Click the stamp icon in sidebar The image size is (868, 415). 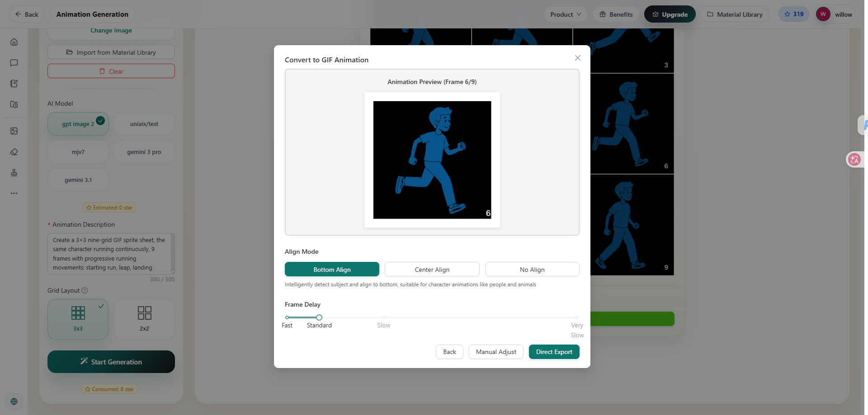click(x=14, y=173)
